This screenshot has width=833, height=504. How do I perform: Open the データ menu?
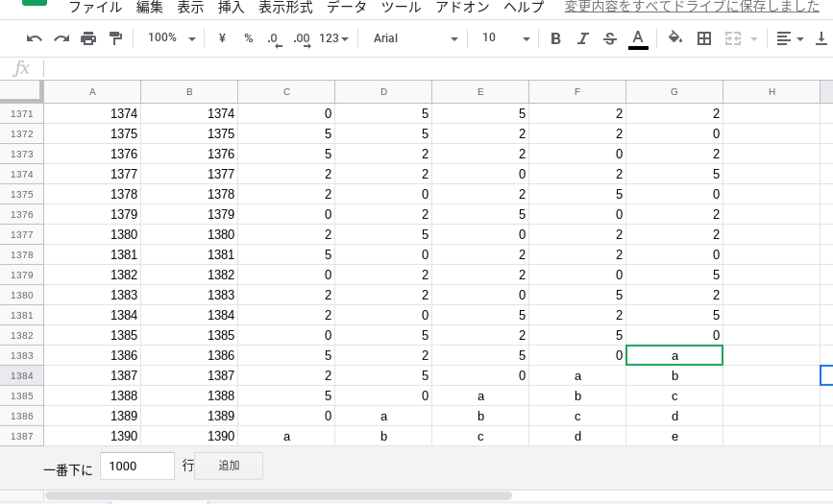tap(347, 7)
